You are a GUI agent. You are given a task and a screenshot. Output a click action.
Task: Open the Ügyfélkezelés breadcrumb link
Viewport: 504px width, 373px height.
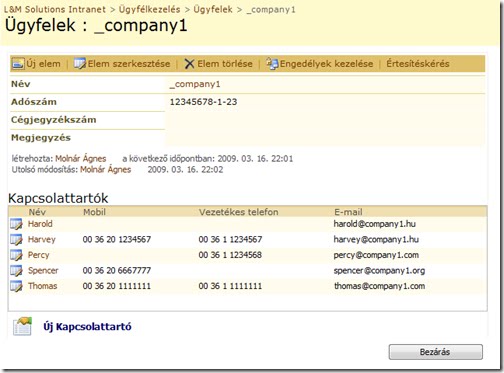[149, 9]
